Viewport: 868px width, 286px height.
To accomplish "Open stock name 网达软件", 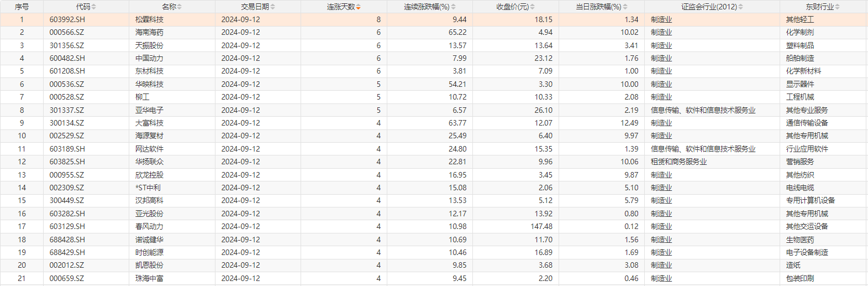I will tap(149, 149).
